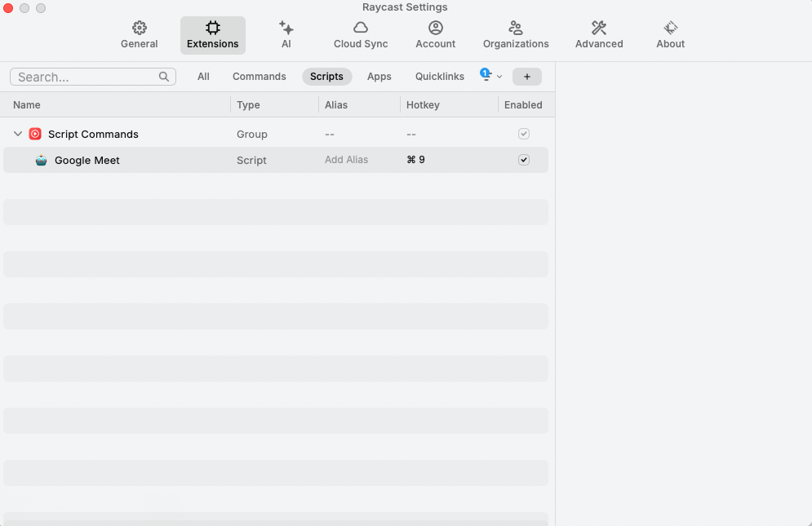Open the Cloud Sync settings
The image size is (812, 526).
tap(361, 35)
